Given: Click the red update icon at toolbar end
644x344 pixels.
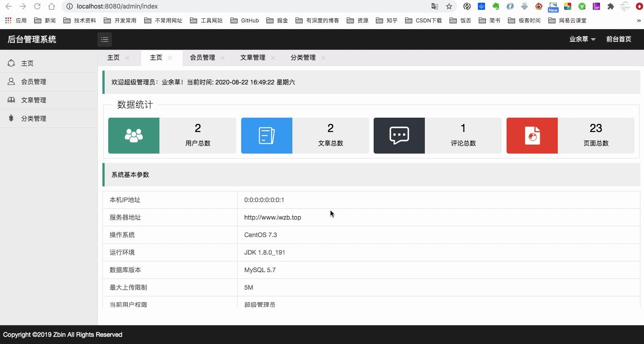Looking at the screenshot, I should coord(639,6).
